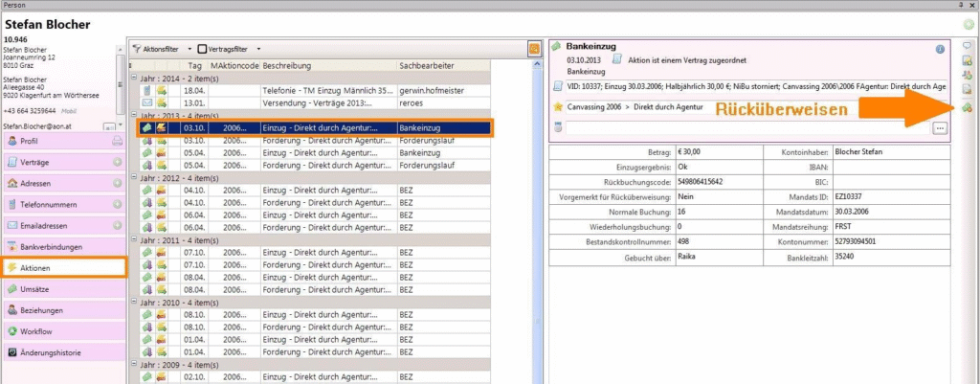Click the envelope icon in the 13.01. row
The image size is (980, 384).
146,102
